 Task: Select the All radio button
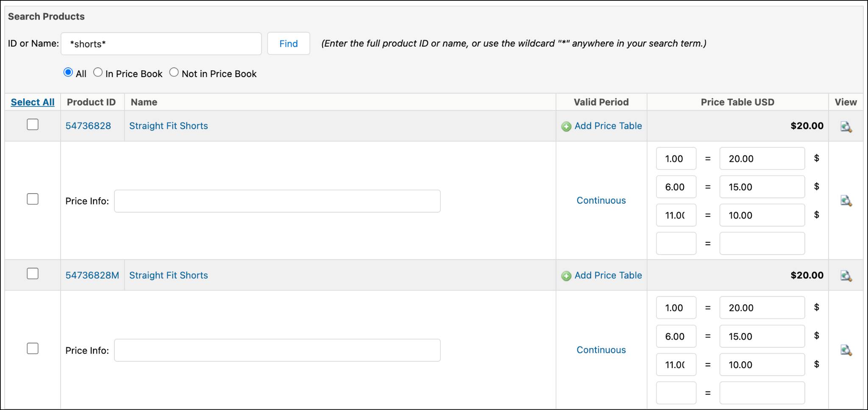[x=68, y=72]
